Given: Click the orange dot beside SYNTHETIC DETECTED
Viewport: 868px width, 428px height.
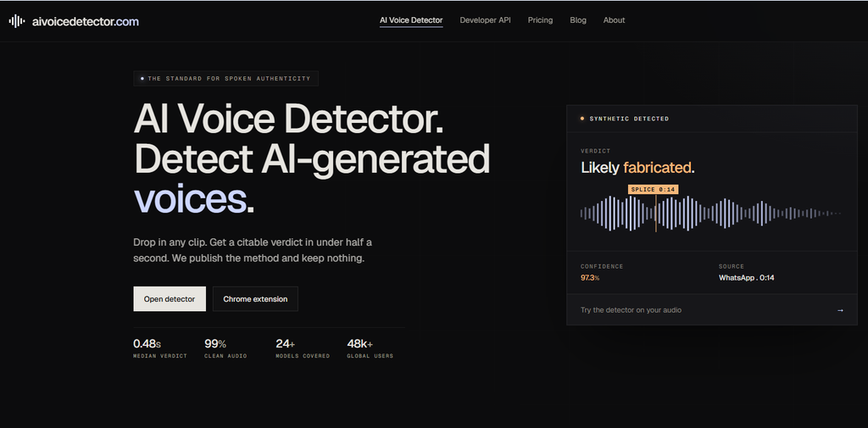Looking at the screenshot, I should (581, 119).
